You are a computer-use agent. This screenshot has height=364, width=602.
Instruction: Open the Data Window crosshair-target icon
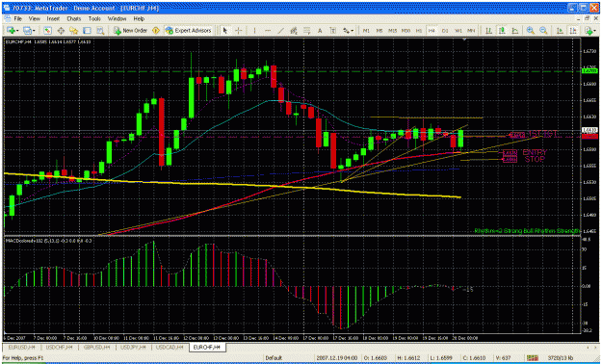coord(61,31)
